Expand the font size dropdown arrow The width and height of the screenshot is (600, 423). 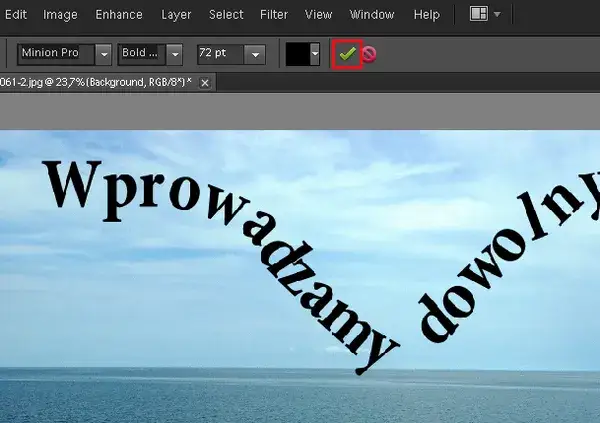pos(255,54)
